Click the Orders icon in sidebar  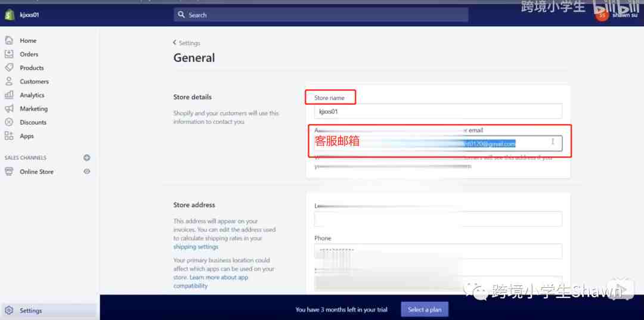click(9, 54)
